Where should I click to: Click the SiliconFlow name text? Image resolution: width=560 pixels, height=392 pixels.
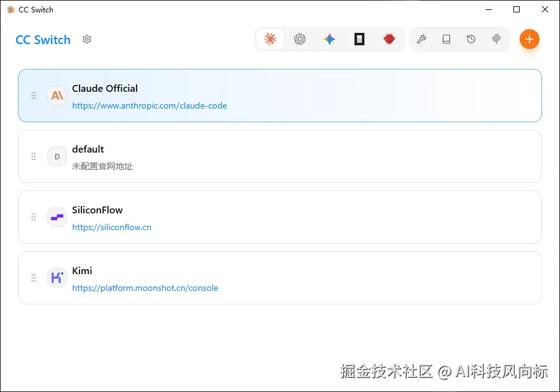click(x=97, y=210)
